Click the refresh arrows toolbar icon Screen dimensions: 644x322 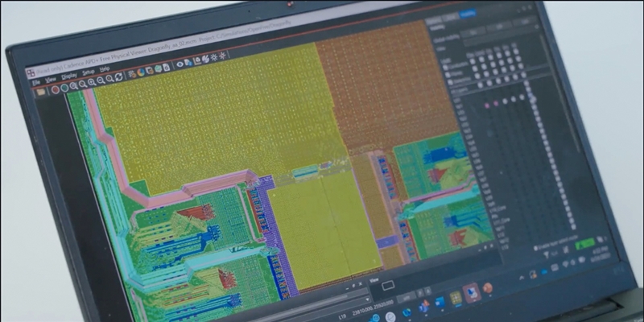coord(118,76)
